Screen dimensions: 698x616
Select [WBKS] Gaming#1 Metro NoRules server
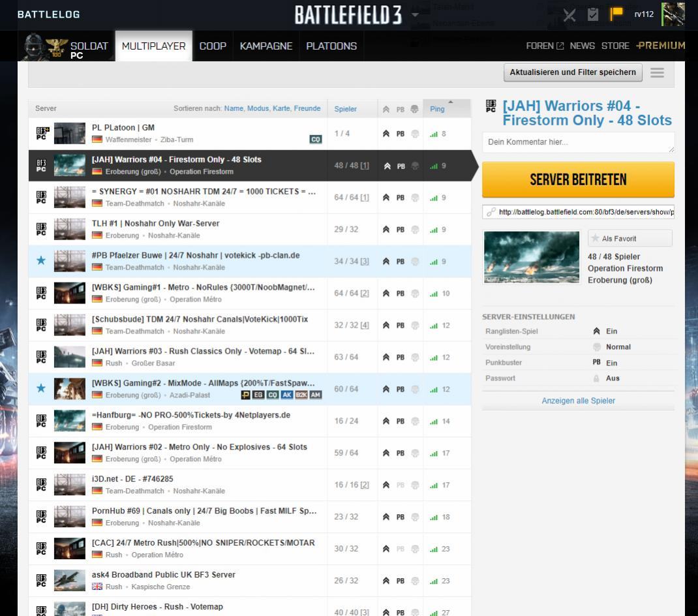coord(250,293)
